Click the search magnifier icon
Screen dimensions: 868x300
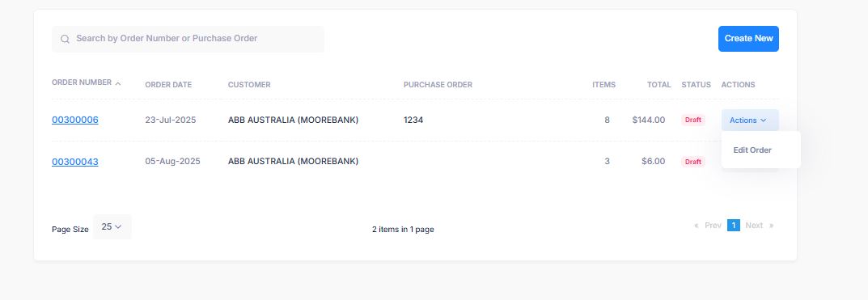pyautogui.click(x=65, y=39)
